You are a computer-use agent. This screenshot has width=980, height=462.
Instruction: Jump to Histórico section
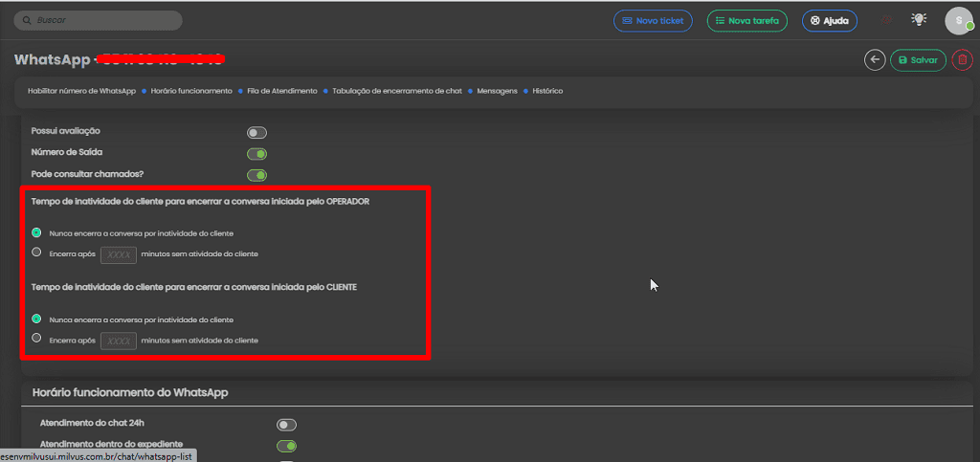click(x=547, y=91)
